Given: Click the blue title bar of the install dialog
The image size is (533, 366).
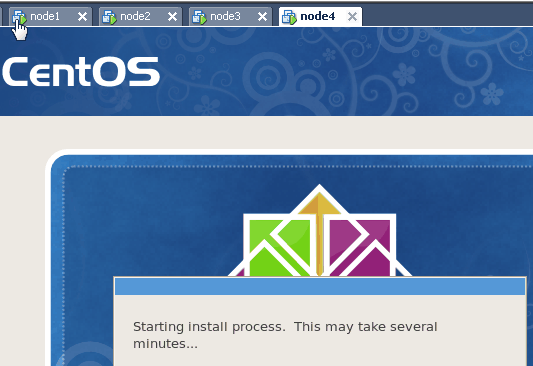Looking at the screenshot, I should (320, 286).
